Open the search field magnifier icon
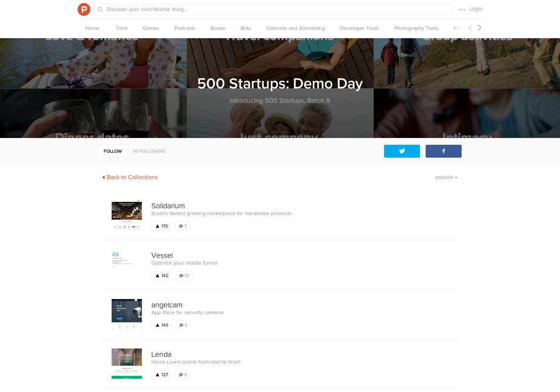Image resolution: width=560 pixels, height=392 pixels. pos(100,9)
